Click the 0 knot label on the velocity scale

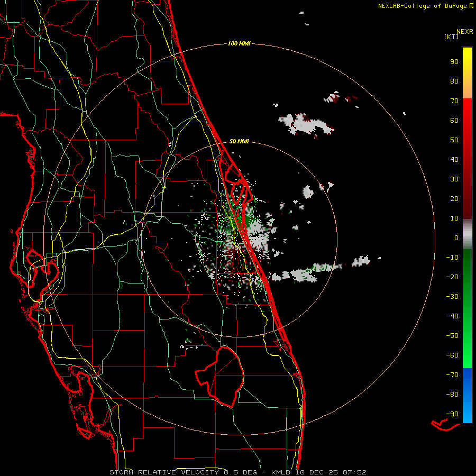pyautogui.click(x=456, y=237)
